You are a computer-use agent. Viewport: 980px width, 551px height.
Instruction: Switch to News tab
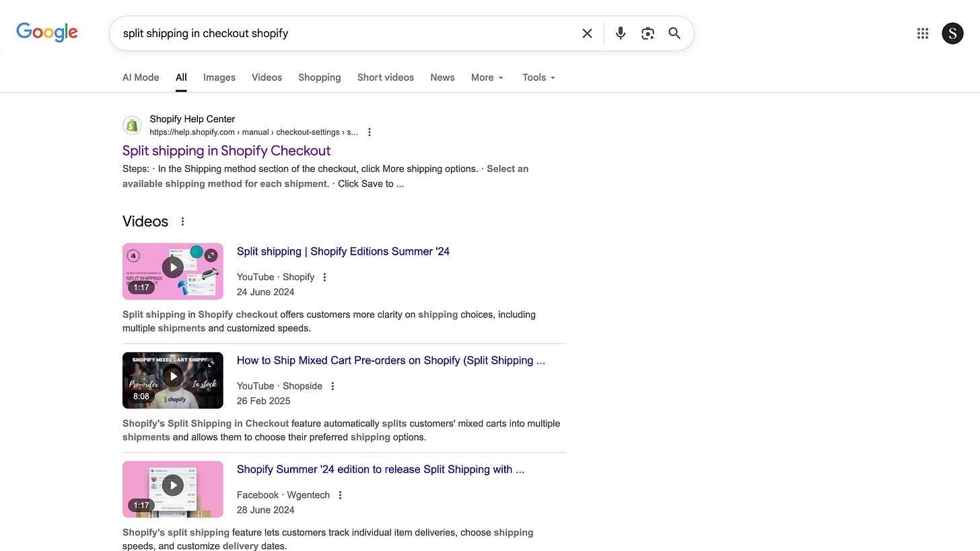(442, 77)
